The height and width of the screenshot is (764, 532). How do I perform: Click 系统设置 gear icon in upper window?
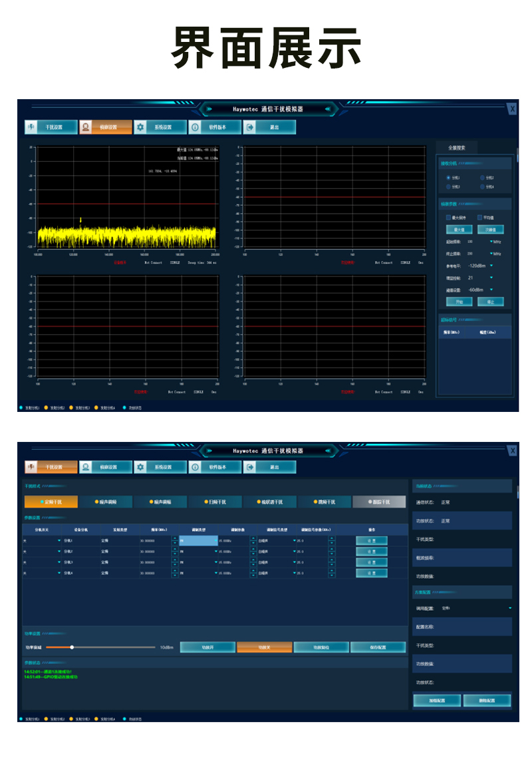click(x=140, y=127)
